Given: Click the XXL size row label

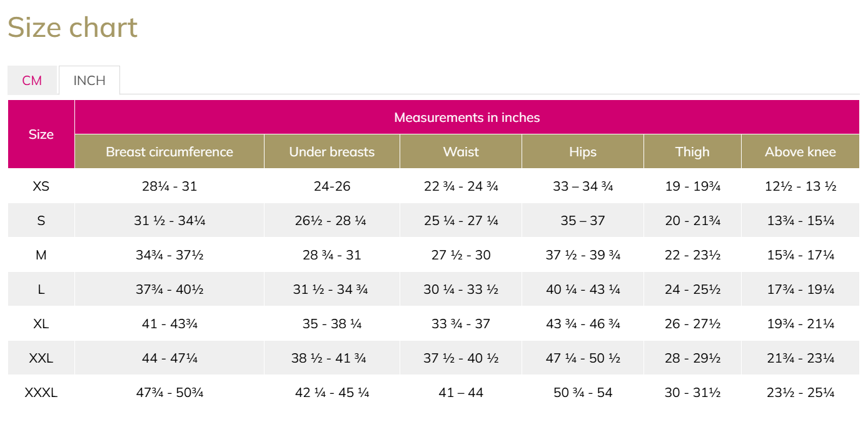Looking at the screenshot, I should pos(41,358).
